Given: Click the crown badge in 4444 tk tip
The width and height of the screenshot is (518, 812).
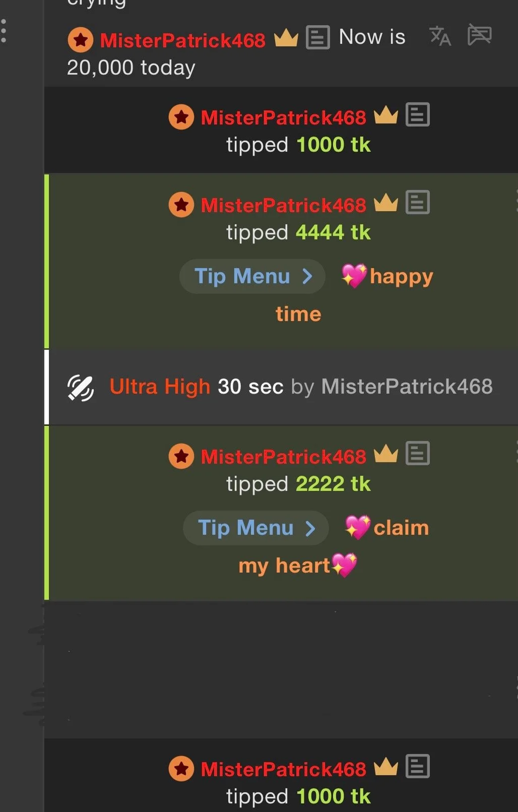Looking at the screenshot, I should click(386, 203).
